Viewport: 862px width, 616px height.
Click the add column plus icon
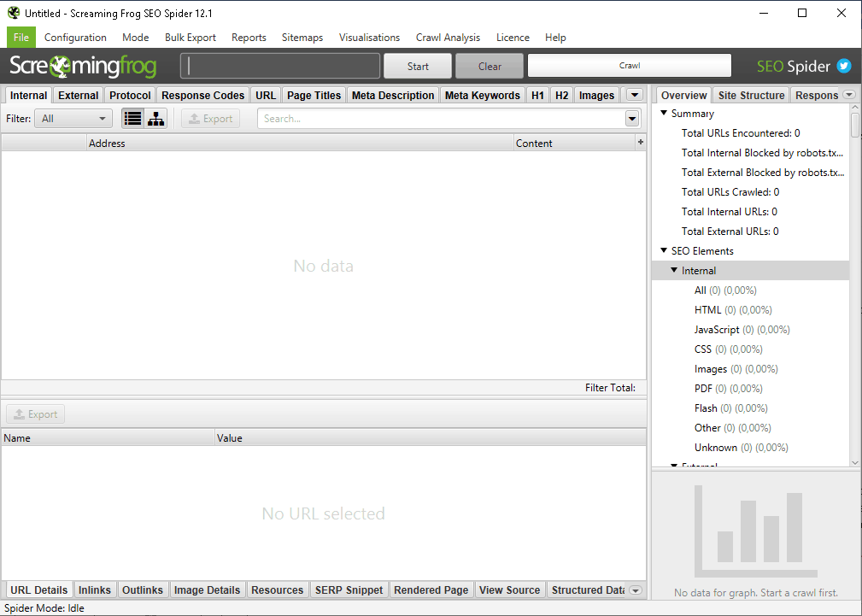tap(641, 143)
